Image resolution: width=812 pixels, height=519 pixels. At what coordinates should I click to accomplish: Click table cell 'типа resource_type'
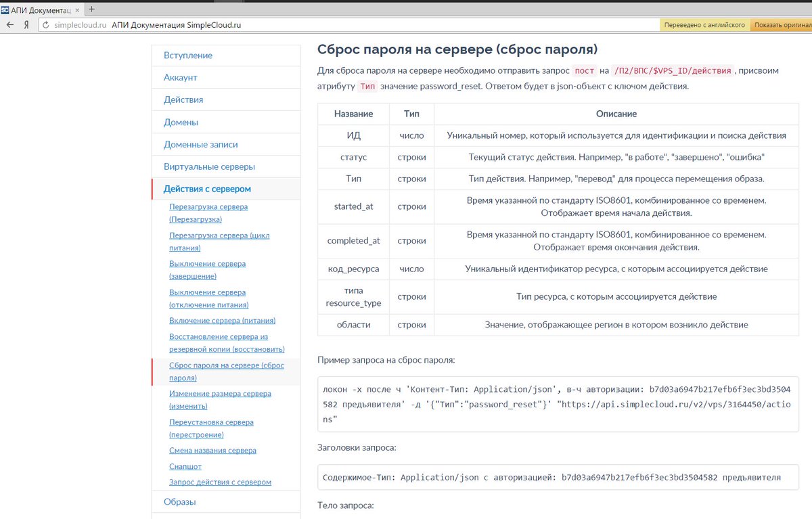coord(353,296)
